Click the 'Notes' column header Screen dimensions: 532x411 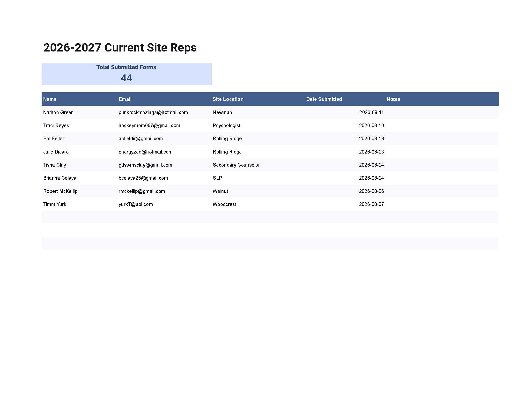tap(393, 99)
